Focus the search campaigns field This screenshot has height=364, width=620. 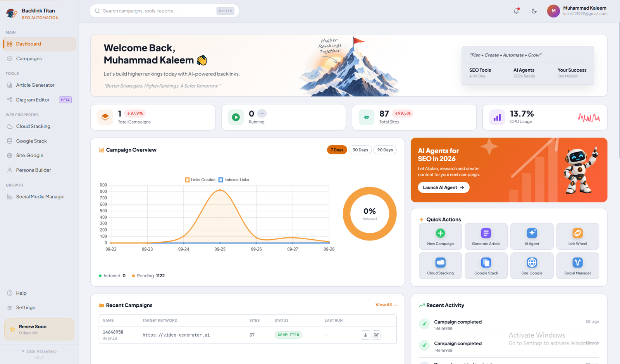click(x=164, y=11)
